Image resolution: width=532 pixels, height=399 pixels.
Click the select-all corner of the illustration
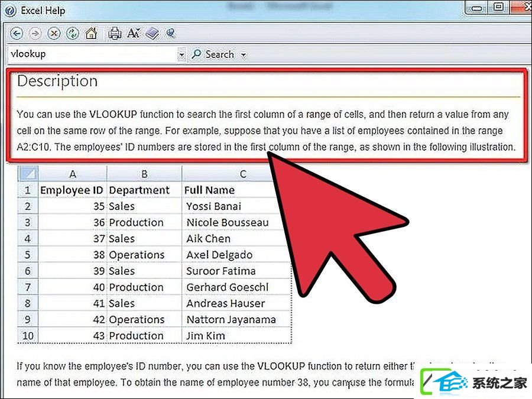[x=28, y=174]
